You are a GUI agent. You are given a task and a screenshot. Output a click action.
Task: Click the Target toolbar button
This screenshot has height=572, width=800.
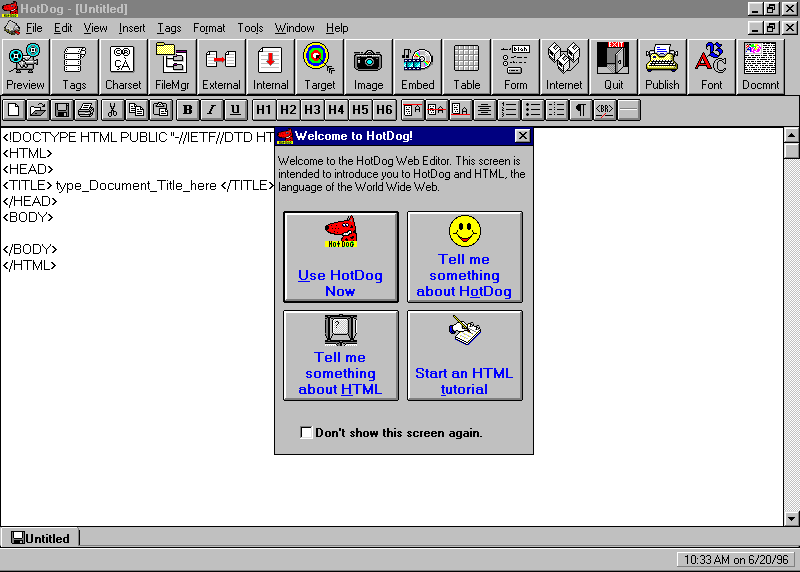point(319,67)
